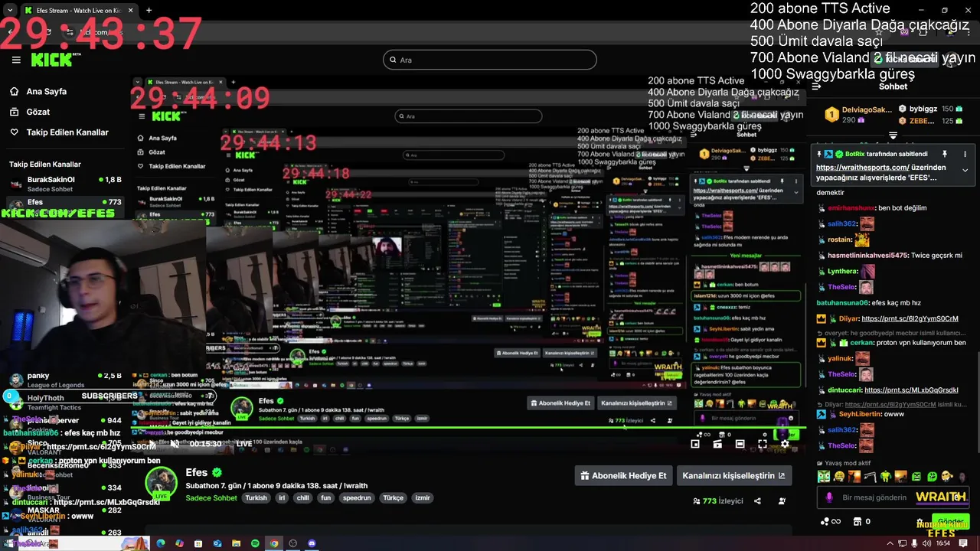This screenshot has width=980, height=551.
Task: Open Ana Sayfa home icon in sidebar
Action: point(14,91)
